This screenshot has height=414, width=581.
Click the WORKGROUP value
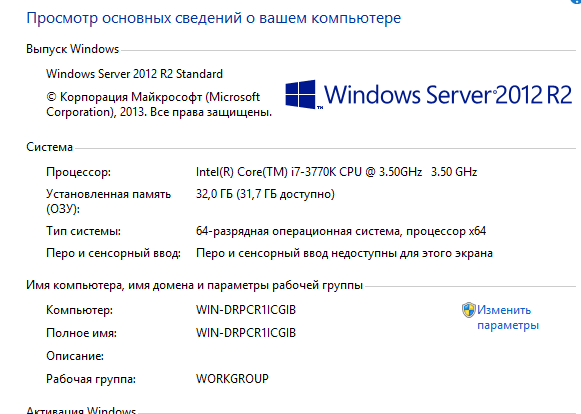(x=232, y=379)
